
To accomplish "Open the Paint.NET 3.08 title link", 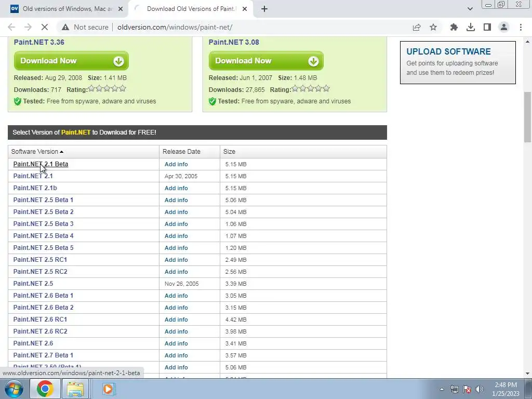I will [234, 42].
